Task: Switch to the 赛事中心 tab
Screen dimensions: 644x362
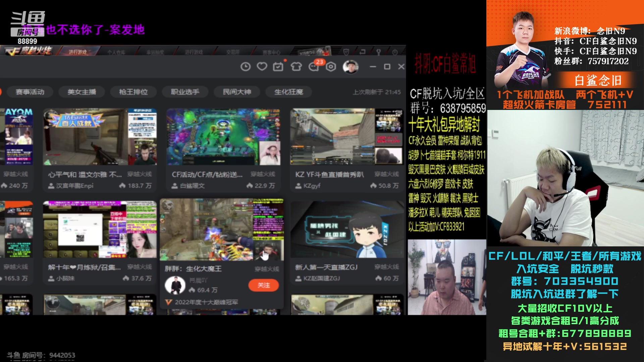Action: (x=271, y=52)
